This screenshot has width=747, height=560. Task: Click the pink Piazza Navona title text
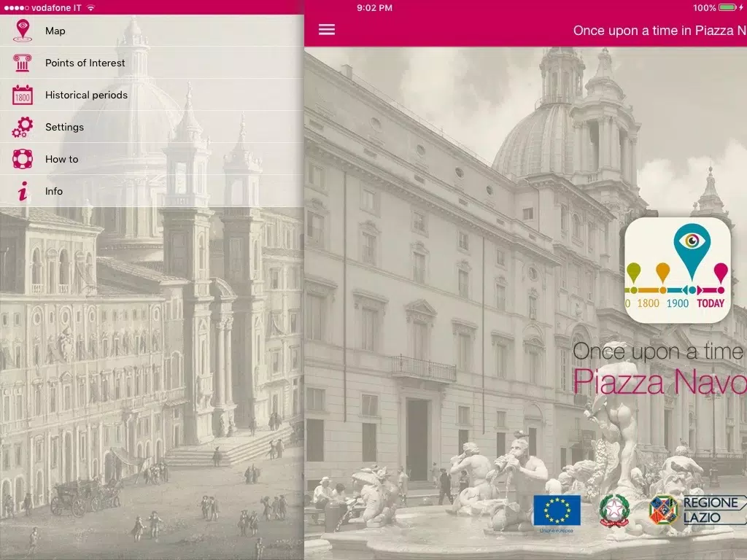pyautogui.click(x=659, y=382)
